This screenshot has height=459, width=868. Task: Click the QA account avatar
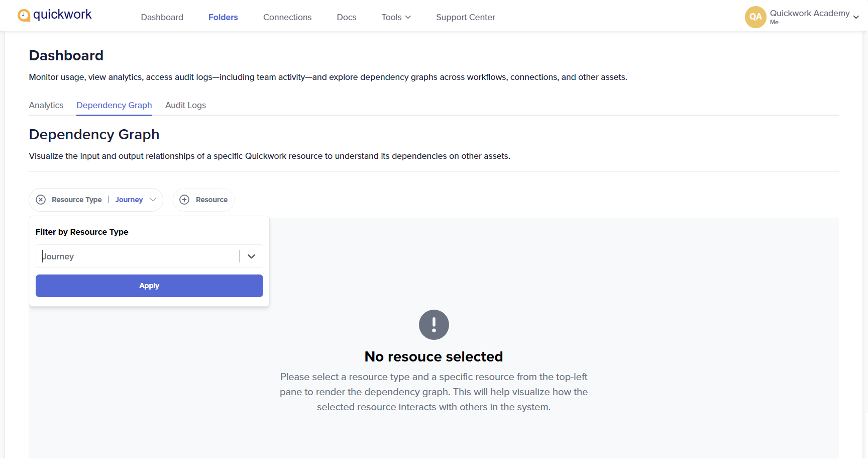[755, 17]
